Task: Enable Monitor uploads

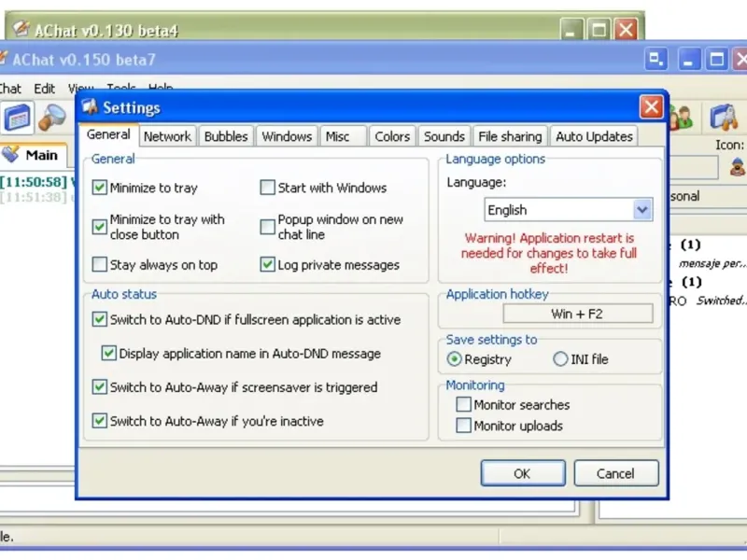Action: point(463,426)
